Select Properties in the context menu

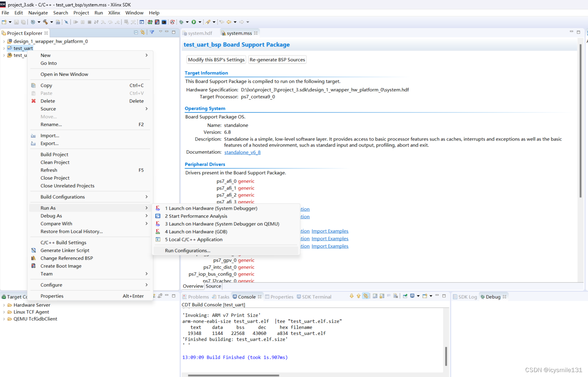click(90, 296)
